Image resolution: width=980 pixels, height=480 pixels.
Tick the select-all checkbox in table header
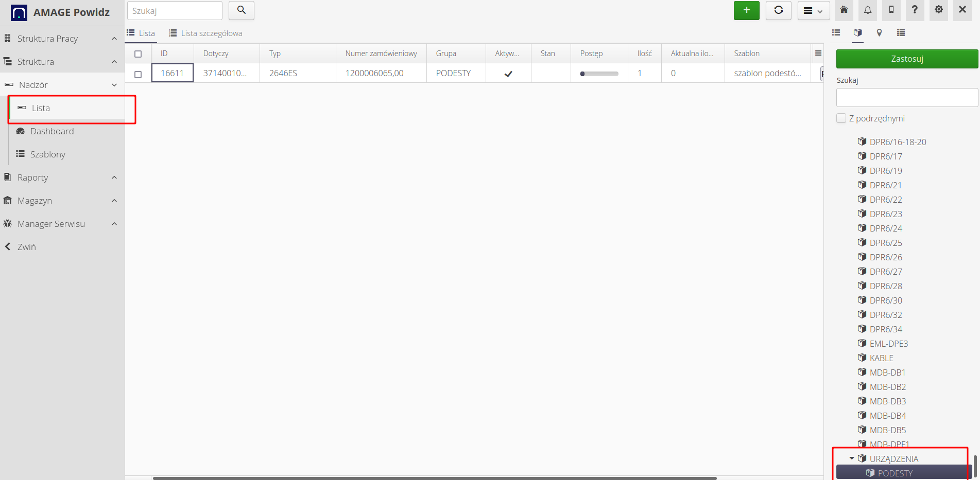[x=138, y=54]
